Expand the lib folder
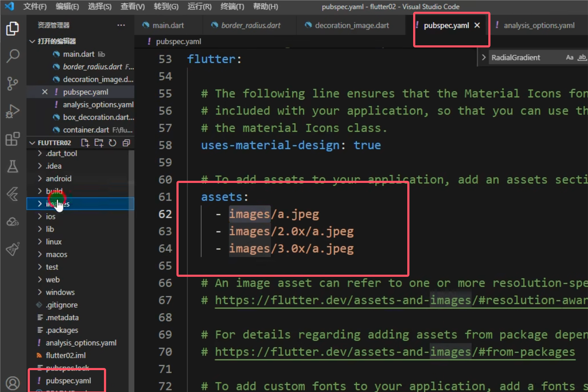Screen dimensions: 588x392 (x=50, y=229)
